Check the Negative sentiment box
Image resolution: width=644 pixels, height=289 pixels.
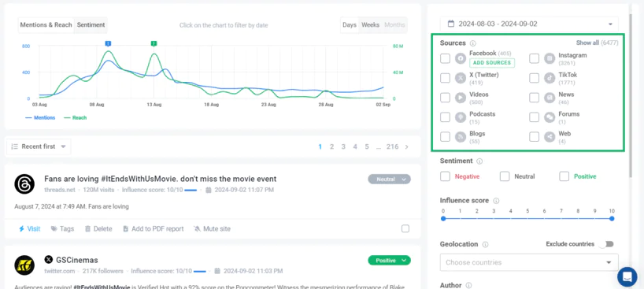click(446, 176)
